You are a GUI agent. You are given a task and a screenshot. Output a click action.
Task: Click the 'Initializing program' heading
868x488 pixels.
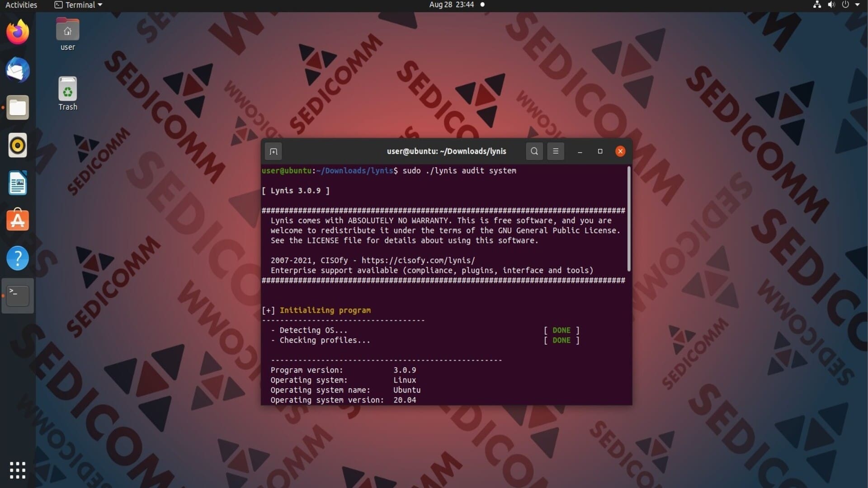tap(325, 310)
